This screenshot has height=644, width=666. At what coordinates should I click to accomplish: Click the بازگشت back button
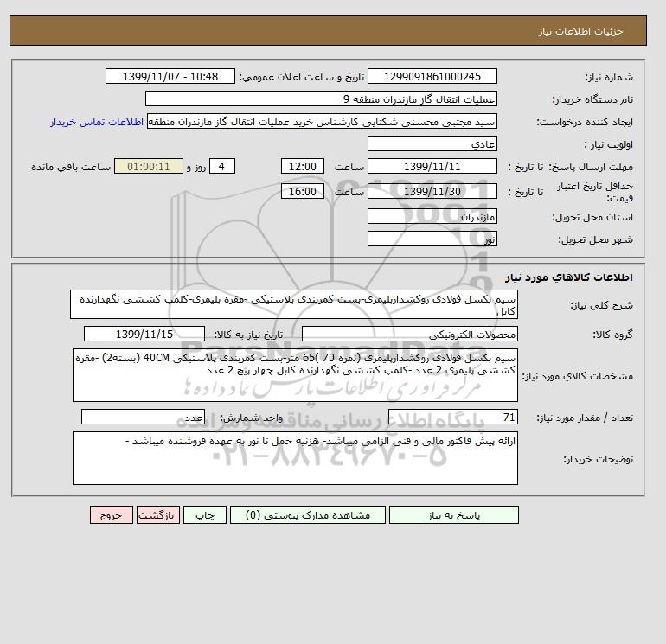coord(158,515)
